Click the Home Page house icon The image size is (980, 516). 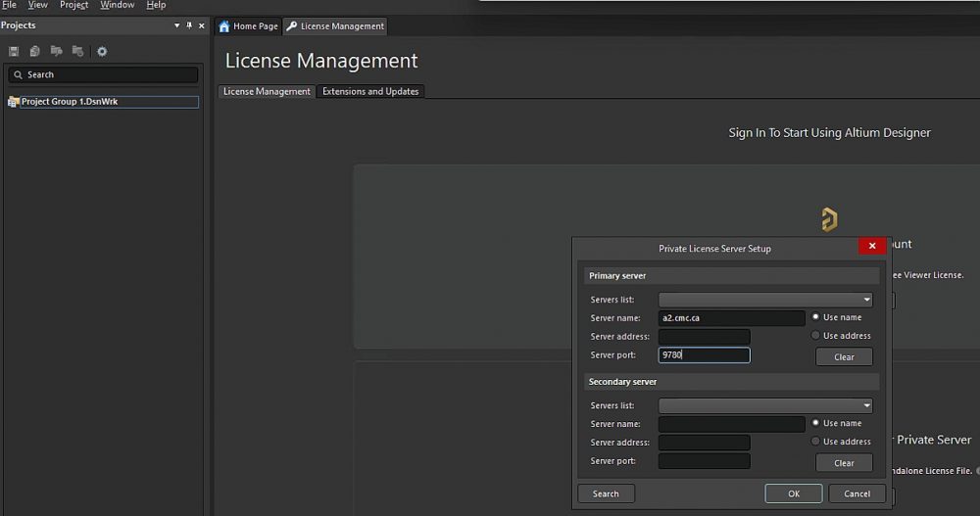pyautogui.click(x=224, y=26)
